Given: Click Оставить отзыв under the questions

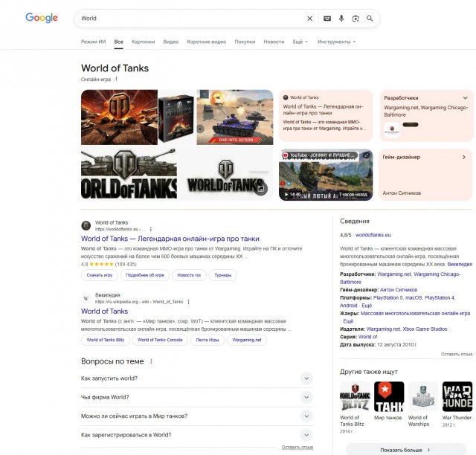Looking at the screenshot, I should point(297,447).
